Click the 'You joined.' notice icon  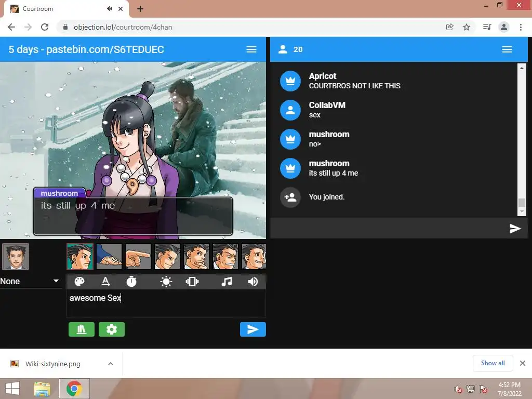290,197
